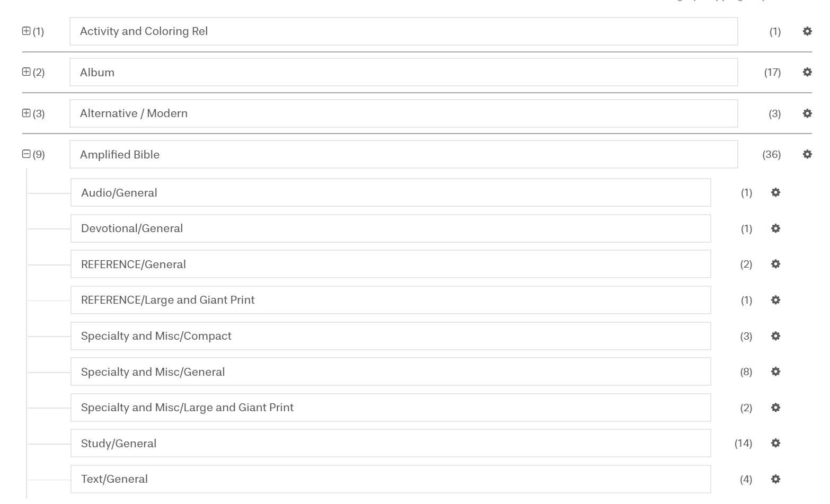Open gear settings for Activity and Coloring Rel
Screen dimensions: 830x504
point(807,31)
